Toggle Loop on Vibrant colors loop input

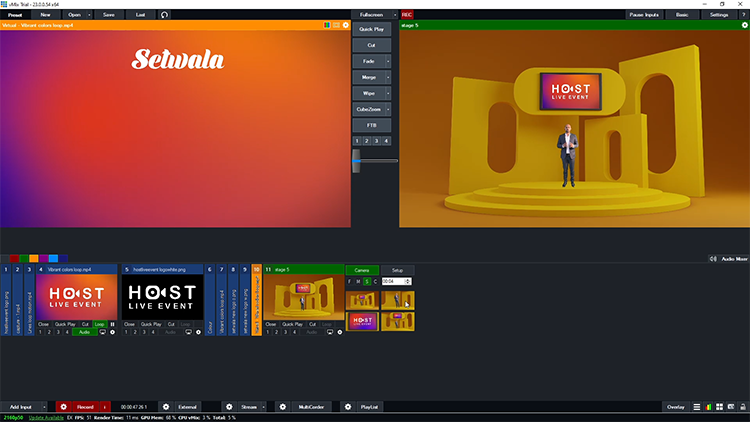point(99,324)
